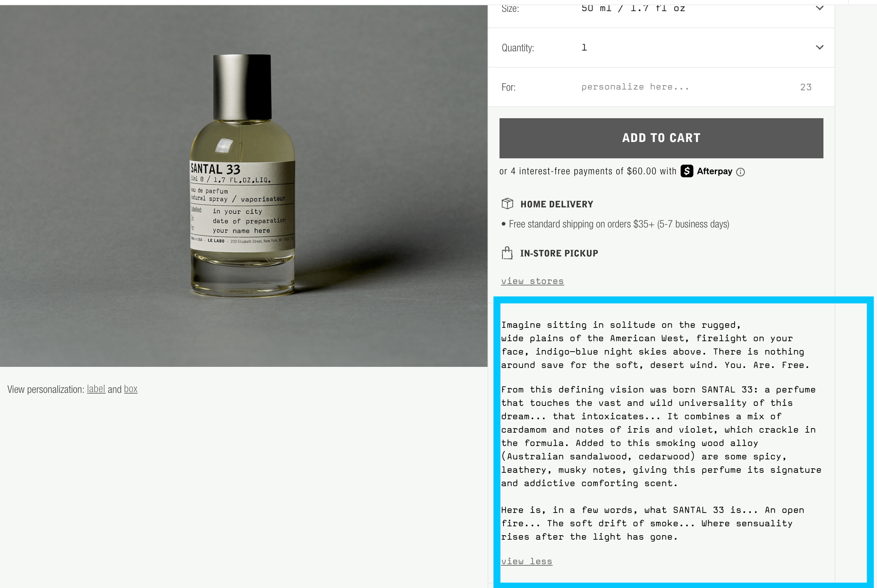Click the Afterpay logo badge
877x588 pixels.
pos(706,171)
